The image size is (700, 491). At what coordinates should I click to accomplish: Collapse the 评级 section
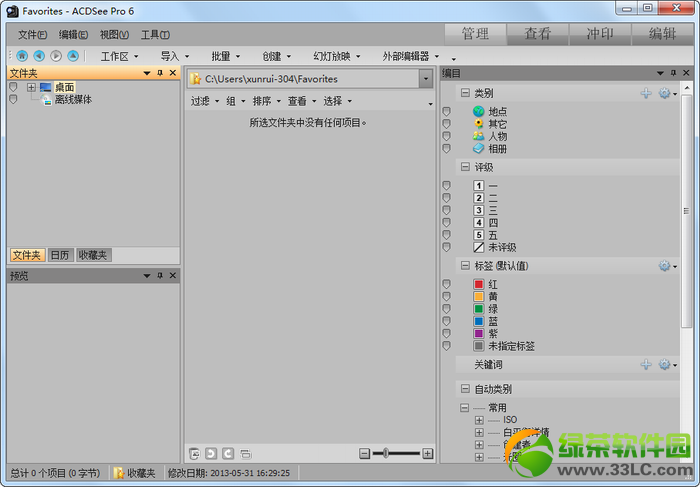click(x=465, y=167)
